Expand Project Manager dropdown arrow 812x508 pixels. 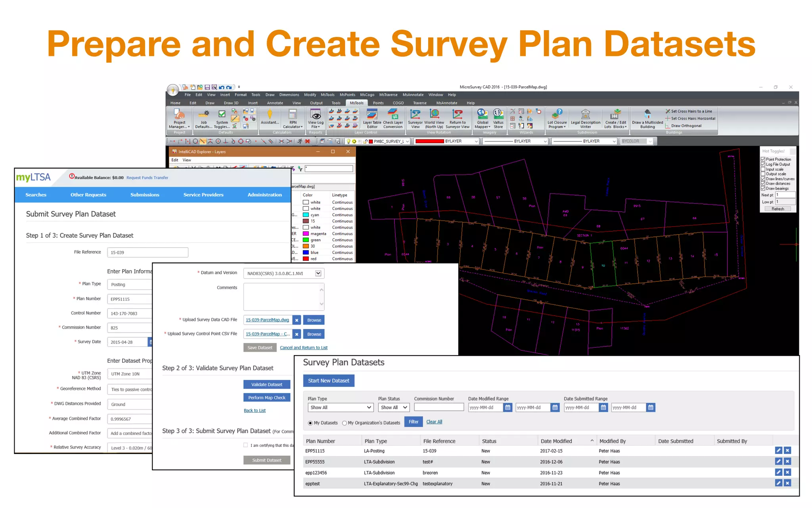[189, 127]
